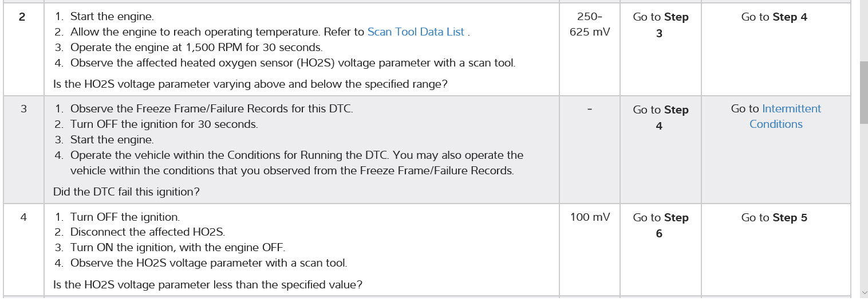Viewport: 868px width, 301px height.
Task: Click "Go to Step 6" text
Action: [660, 225]
